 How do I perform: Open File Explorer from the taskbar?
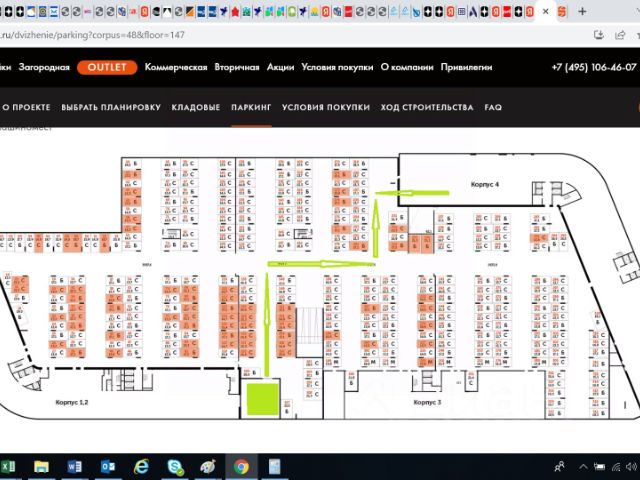41,467
